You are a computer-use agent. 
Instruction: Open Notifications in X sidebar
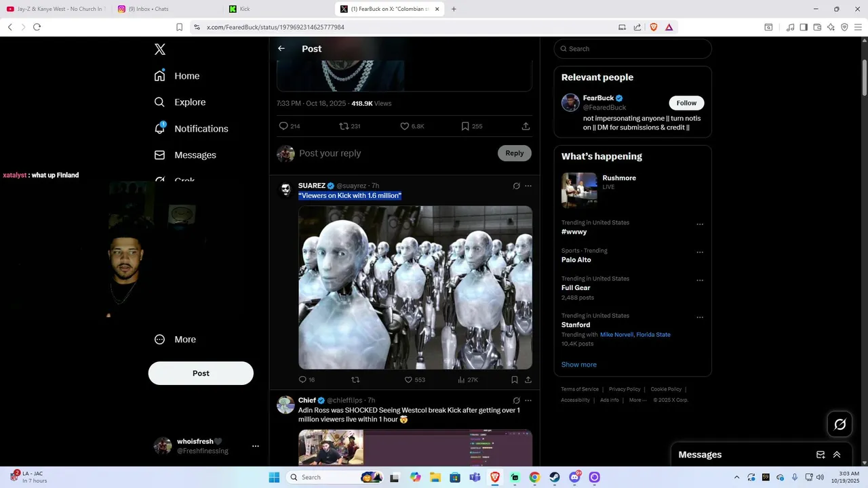191,129
